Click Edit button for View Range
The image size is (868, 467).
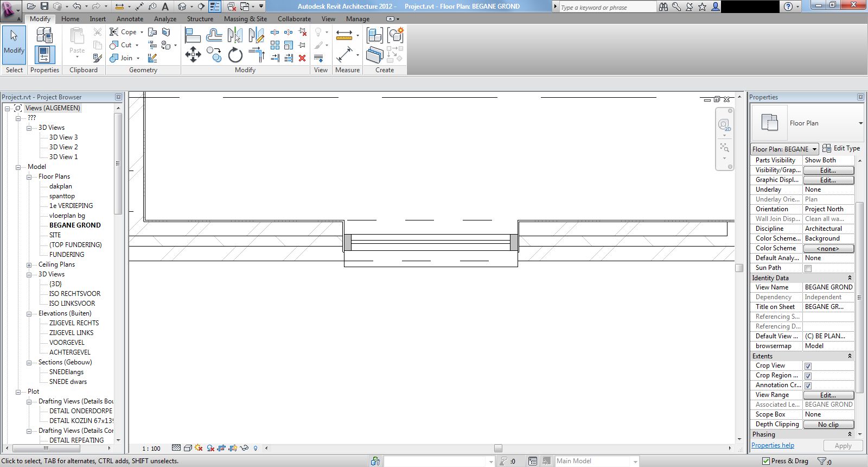(x=828, y=395)
